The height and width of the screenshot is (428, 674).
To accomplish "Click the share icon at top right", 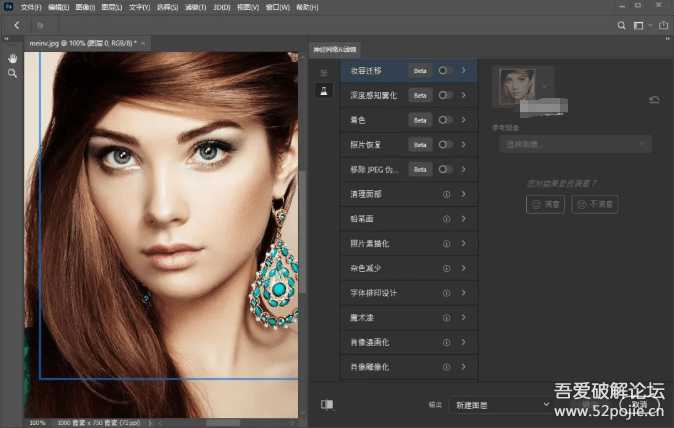I will 664,25.
